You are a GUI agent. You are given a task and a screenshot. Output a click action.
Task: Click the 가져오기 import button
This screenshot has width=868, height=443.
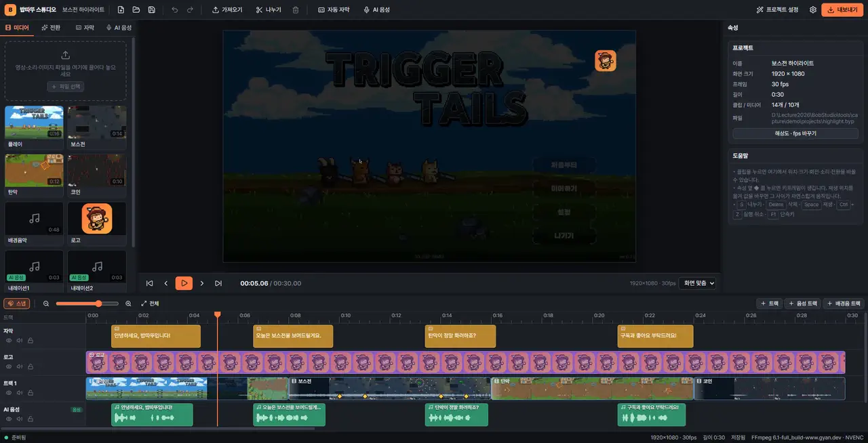point(227,10)
